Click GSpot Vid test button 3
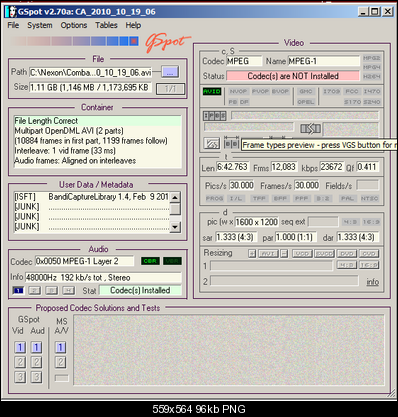The image size is (398, 417). tap(20, 377)
